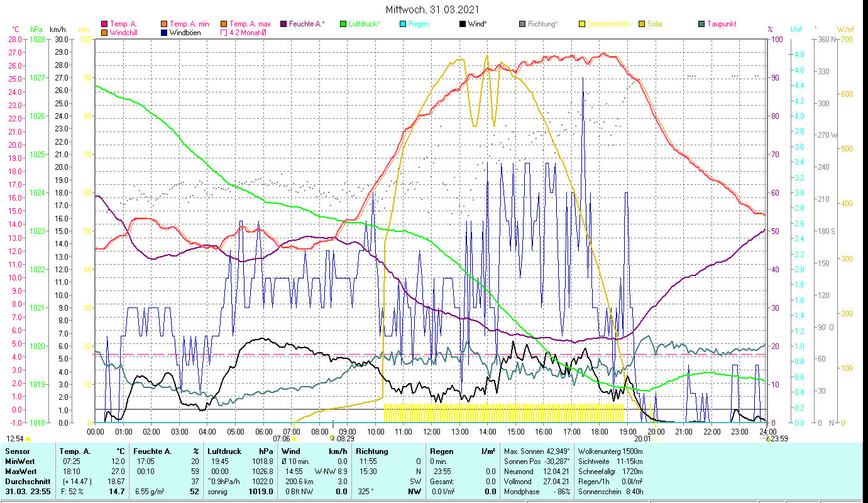
Task: Click the Sonnenschein legend entry
Action: pos(608,25)
